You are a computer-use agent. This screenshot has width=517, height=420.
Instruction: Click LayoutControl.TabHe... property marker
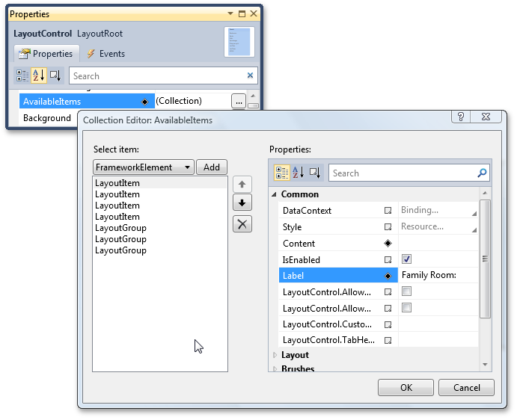pos(388,340)
